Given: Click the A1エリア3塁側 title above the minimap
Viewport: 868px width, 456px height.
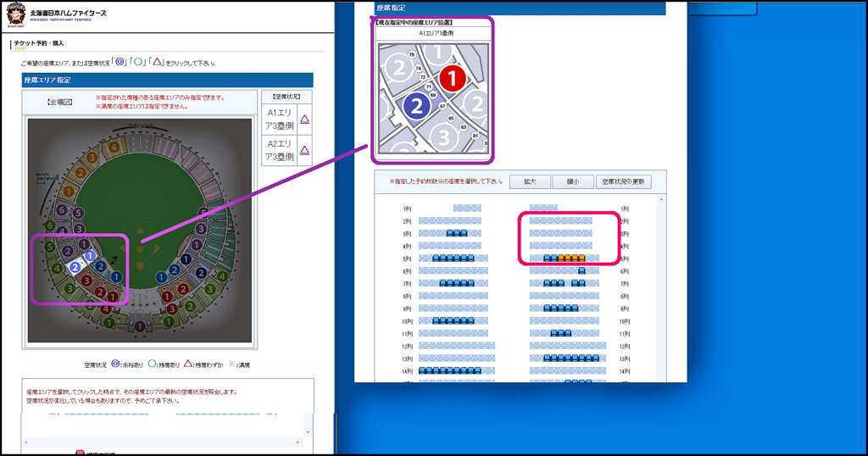Looking at the screenshot, I should pyautogui.click(x=435, y=33).
